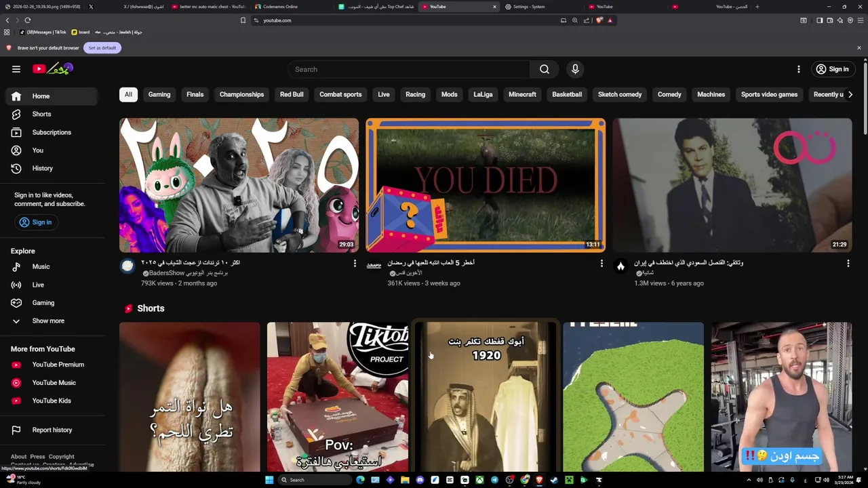The image size is (868, 488).
Task: Open YouTube Kids link
Action: pyautogui.click(x=53, y=401)
